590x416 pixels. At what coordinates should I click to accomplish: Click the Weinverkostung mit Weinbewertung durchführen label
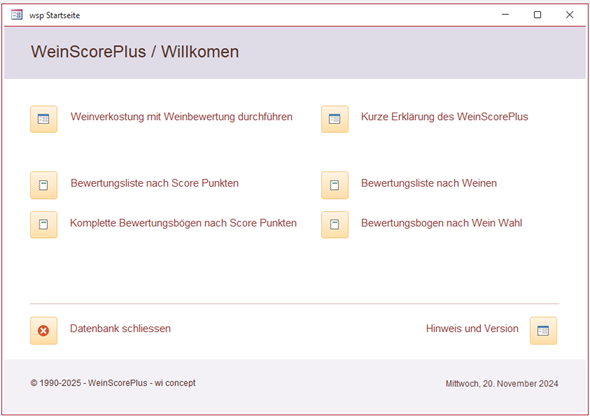click(x=181, y=117)
